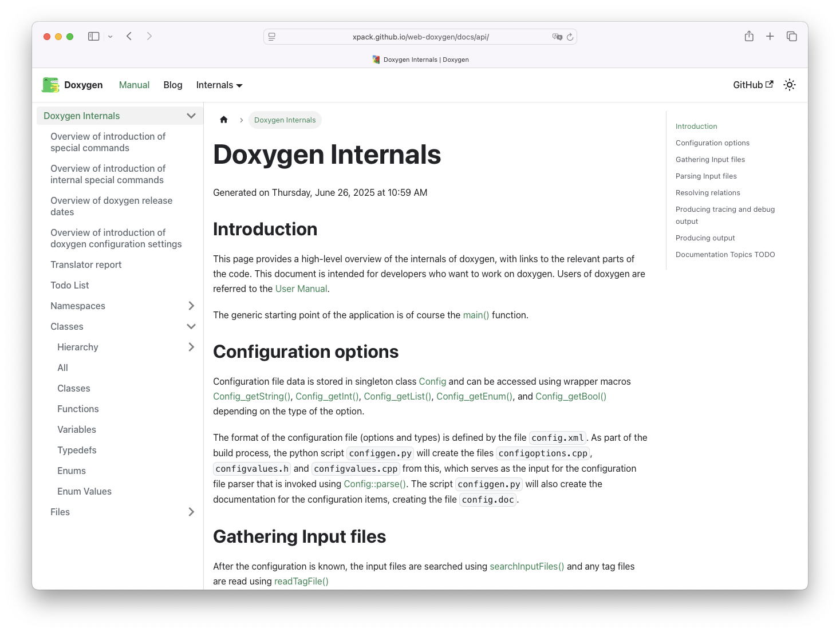This screenshot has height=632, width=840.
Task: Click the translate icon in address bar
Action: pos(557,37)
